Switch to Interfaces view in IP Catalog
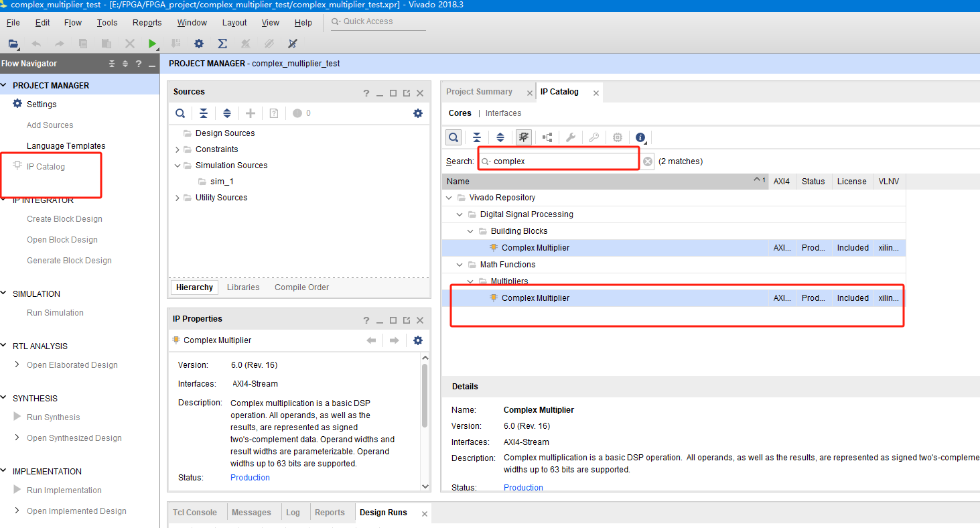Viewport: 980px width, 528px height. (504, 113)
